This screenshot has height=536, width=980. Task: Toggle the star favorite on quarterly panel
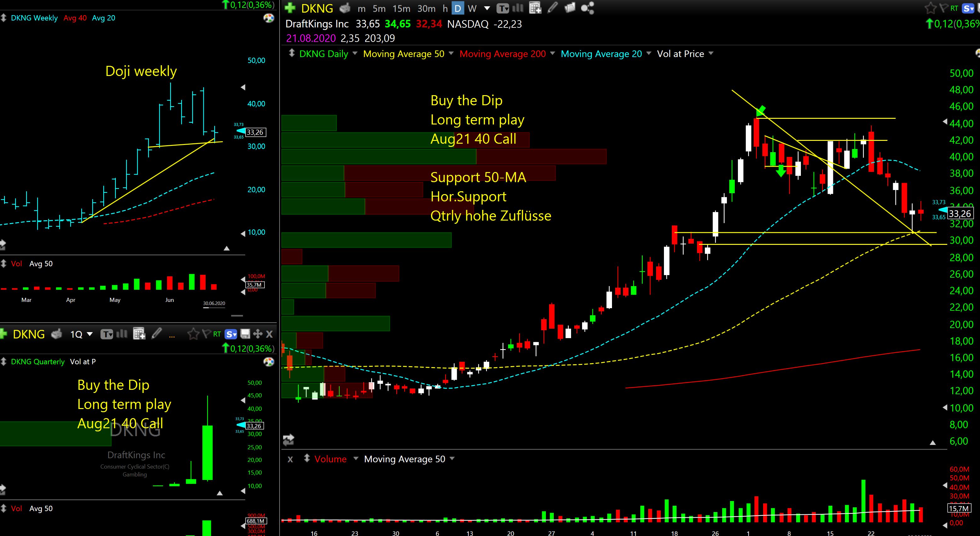(x=193, y=334)
